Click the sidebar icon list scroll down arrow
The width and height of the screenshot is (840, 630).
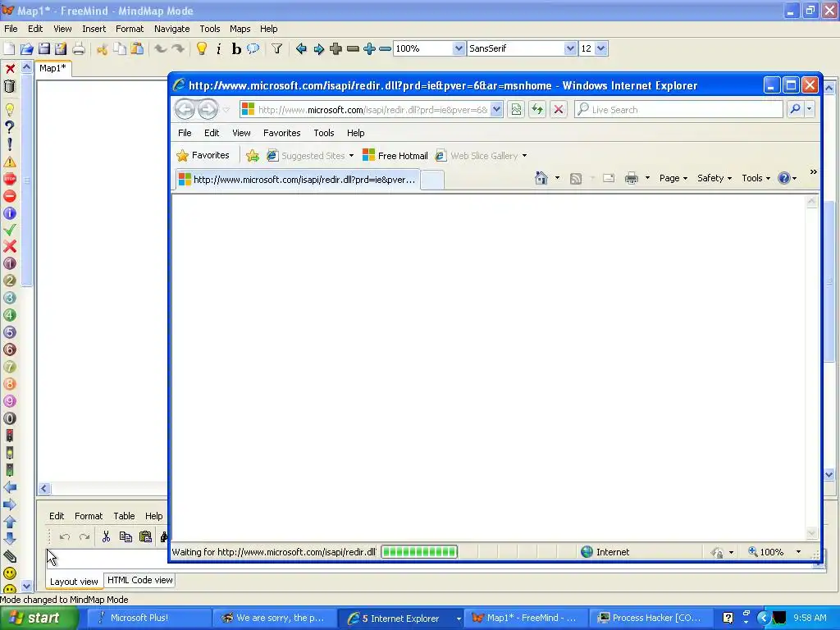tap(26, 586)
